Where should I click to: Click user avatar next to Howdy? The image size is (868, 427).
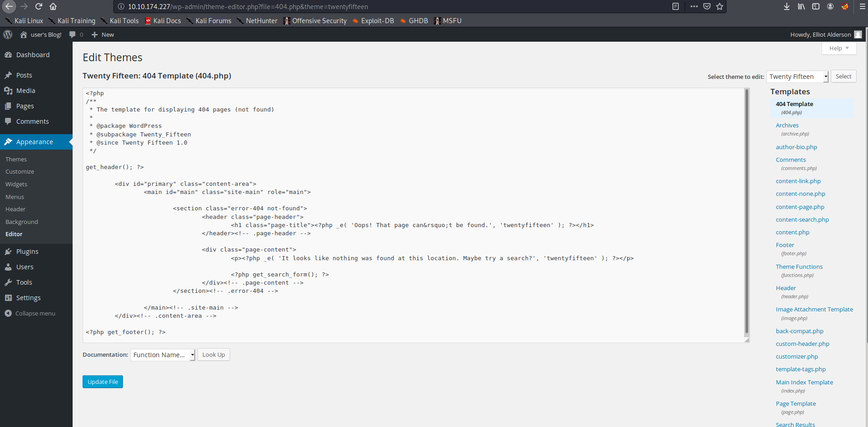point(858,34)
